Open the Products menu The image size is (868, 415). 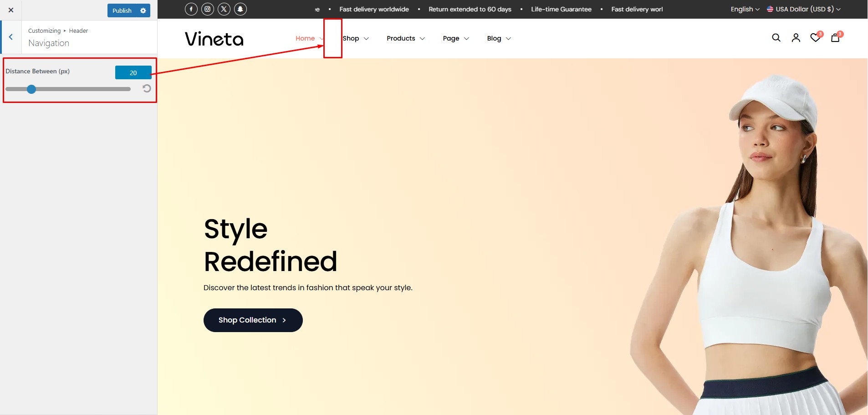401,38
